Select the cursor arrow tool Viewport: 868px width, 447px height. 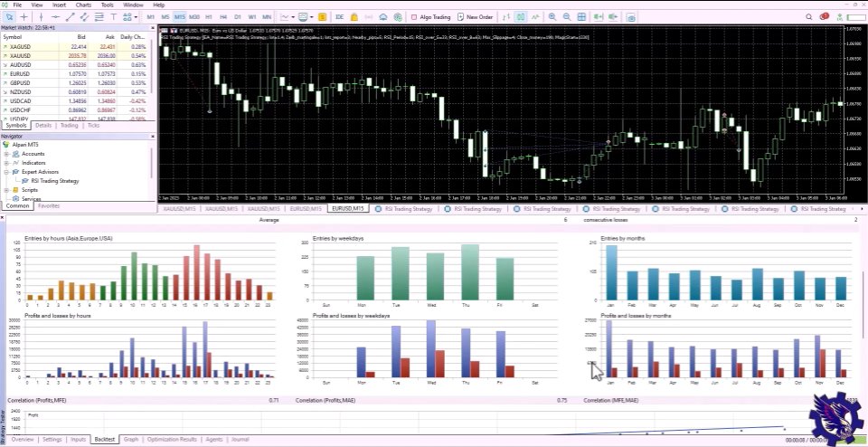9,17
